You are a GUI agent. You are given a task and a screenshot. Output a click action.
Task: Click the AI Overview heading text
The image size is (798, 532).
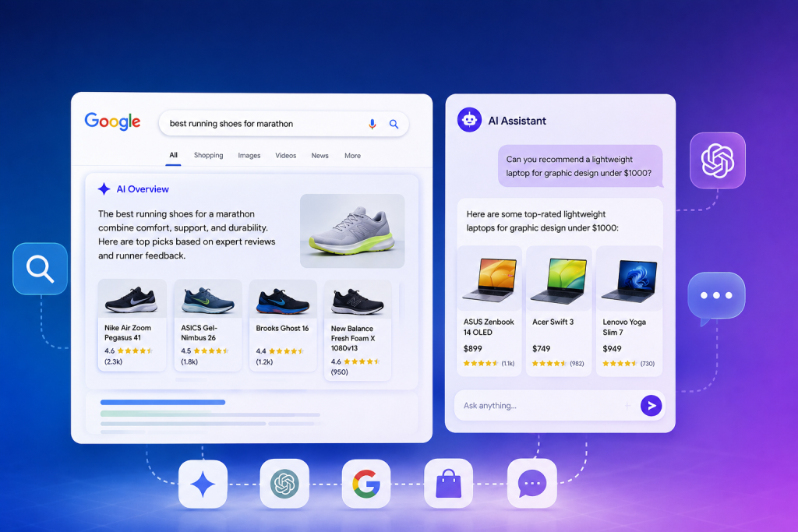point(143,189)
